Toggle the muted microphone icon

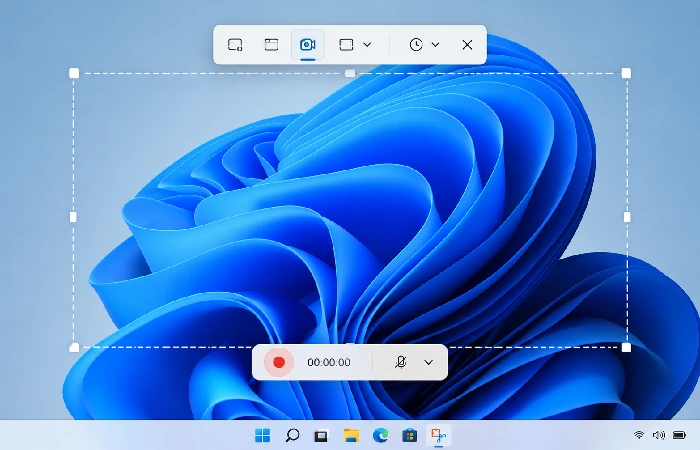[x=401, y=362]
